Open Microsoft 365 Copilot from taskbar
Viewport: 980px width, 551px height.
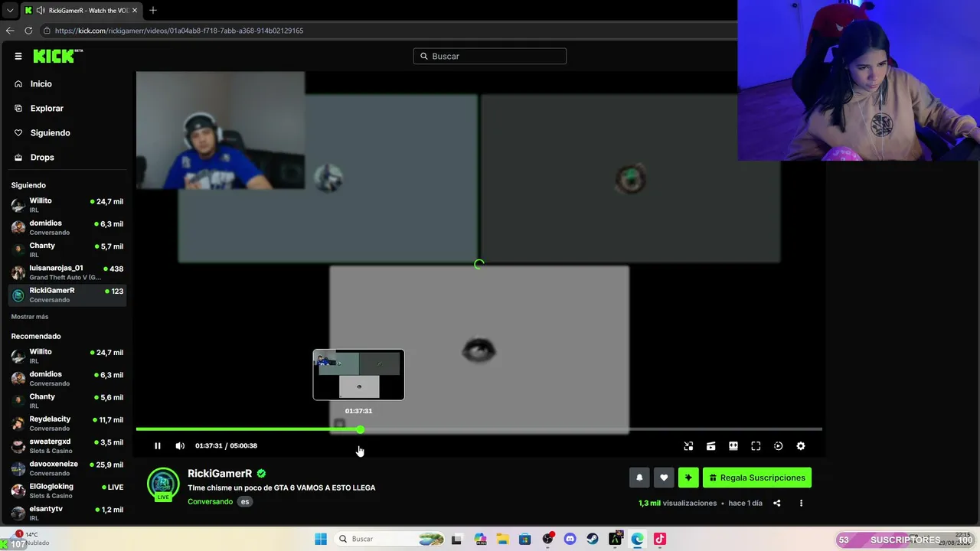coord(480,540)
